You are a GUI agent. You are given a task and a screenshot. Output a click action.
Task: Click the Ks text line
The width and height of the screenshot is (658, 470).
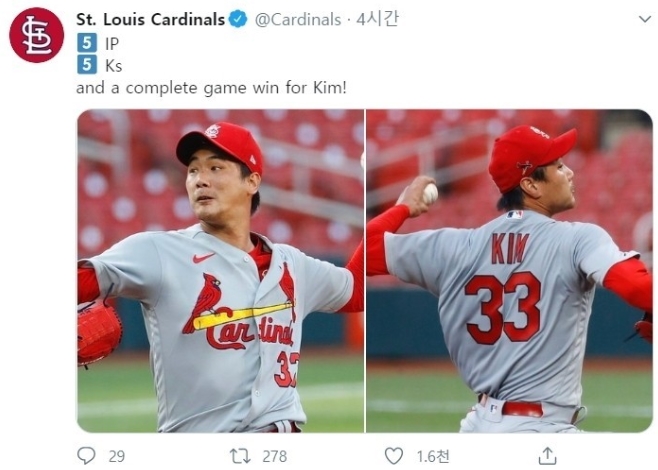point(113,65)
